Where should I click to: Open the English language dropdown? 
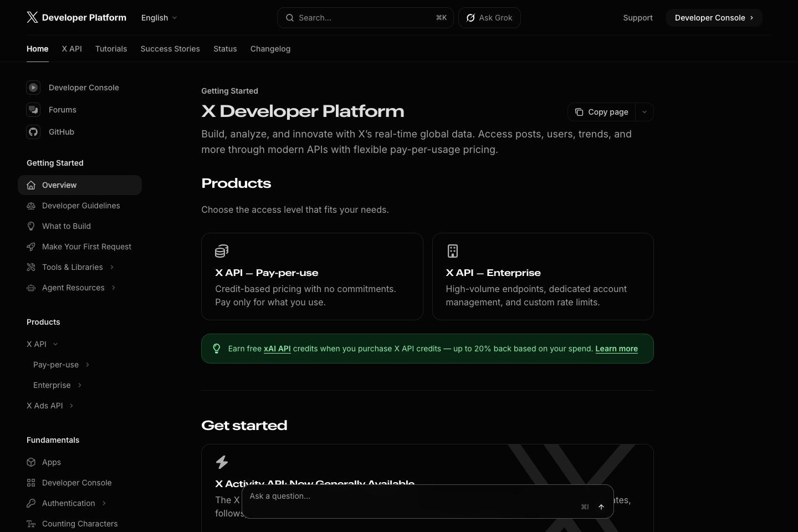pyautogui.click(x=159, y=18)
